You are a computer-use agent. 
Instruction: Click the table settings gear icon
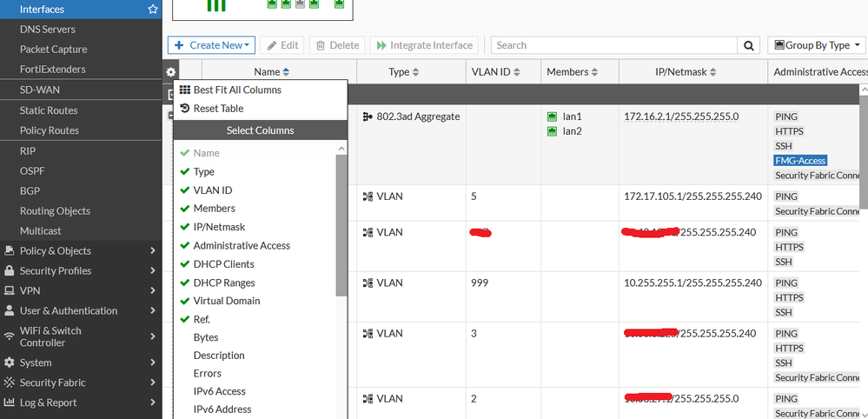(x=171, y=72)
